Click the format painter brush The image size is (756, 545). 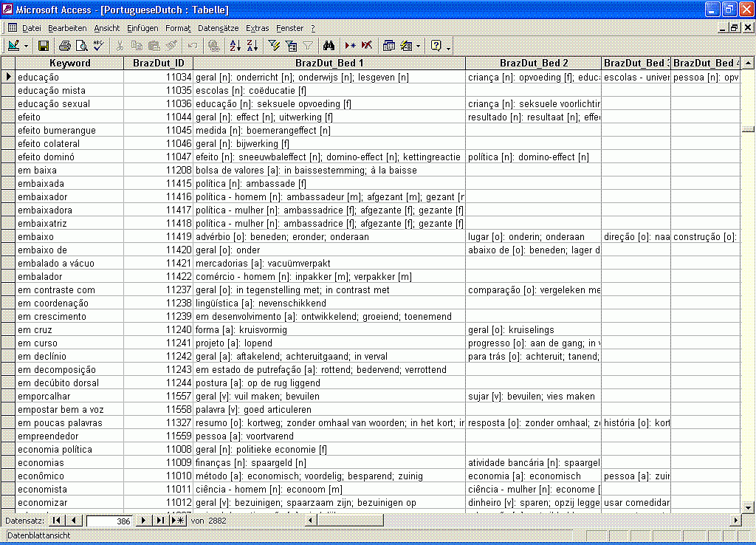pyautogui.click(x=171, y=46)
